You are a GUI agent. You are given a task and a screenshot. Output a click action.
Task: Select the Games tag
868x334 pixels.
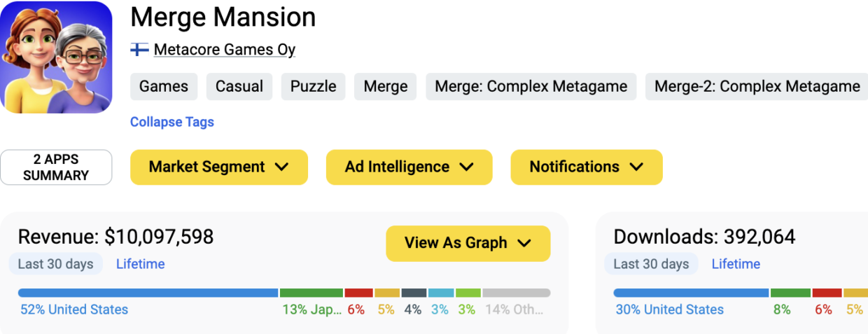[164, 86]
